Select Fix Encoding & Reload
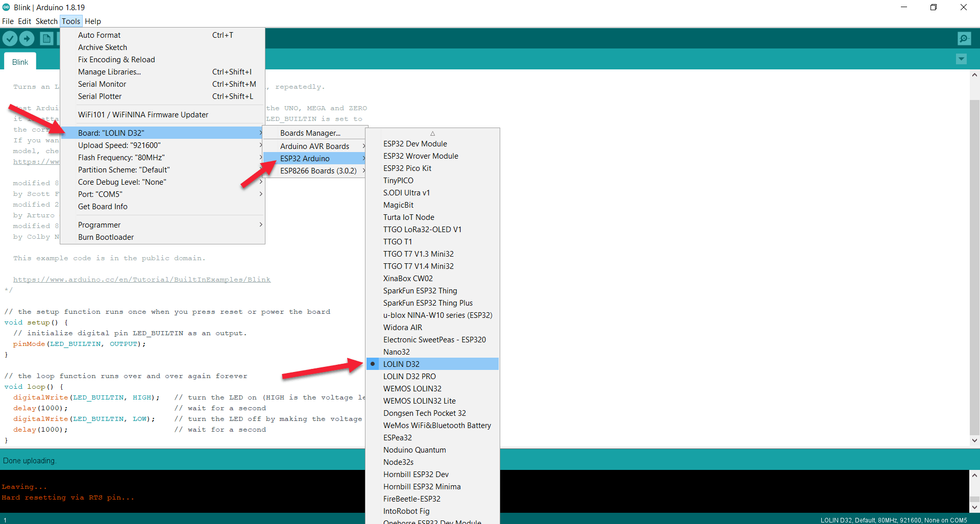980x524 pixels. tap(162, 60)
